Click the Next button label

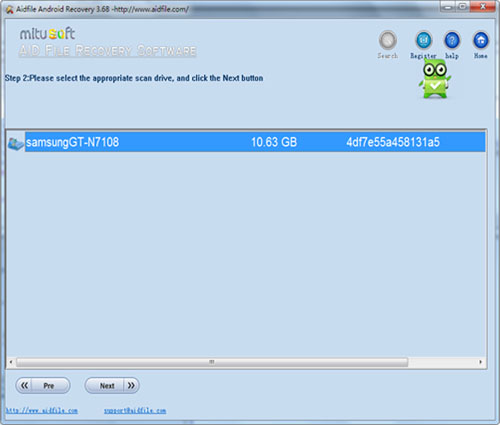[107, 386]
